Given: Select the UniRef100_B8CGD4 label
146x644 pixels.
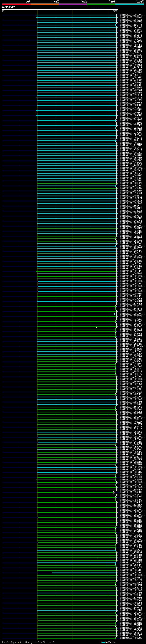Looking at the screenshot, I should (131, 356).
